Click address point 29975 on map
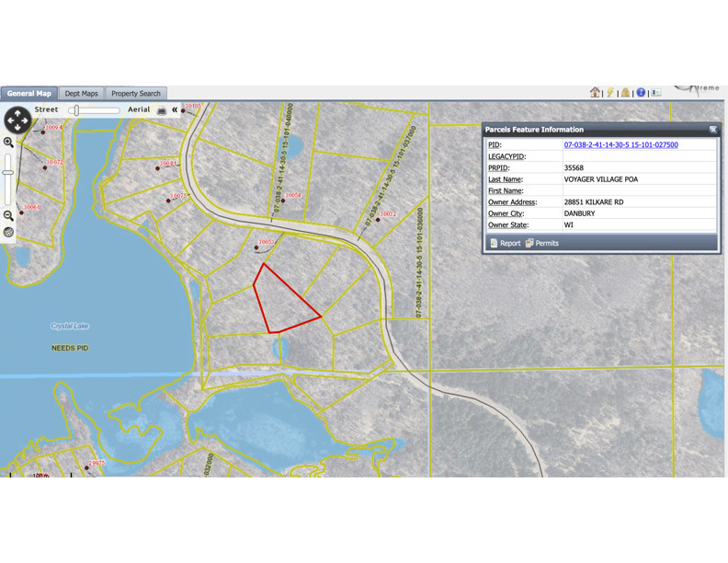 pyautogui.click(x=86, y=467)
